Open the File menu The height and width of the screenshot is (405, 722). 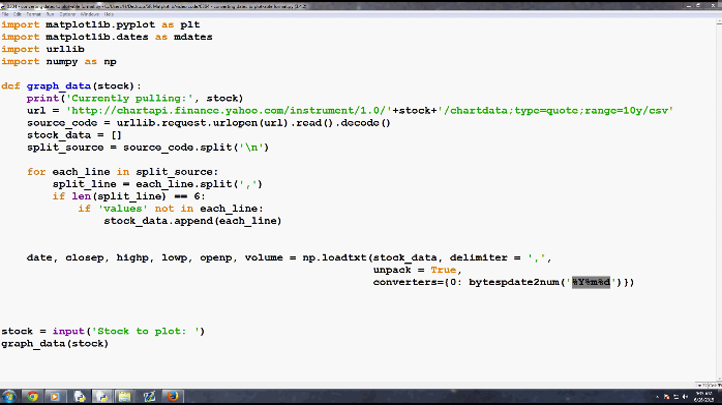(5, 14)
